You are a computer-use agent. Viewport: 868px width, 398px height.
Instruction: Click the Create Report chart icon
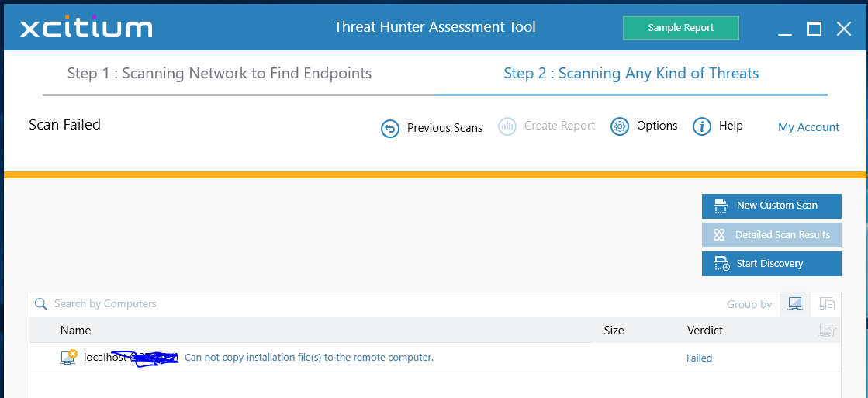pos(507,126)
